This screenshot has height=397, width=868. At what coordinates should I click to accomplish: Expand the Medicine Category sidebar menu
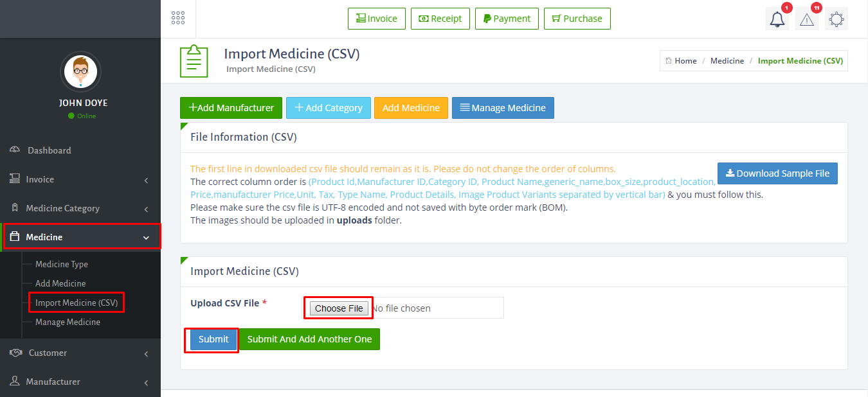coord(80,208)
